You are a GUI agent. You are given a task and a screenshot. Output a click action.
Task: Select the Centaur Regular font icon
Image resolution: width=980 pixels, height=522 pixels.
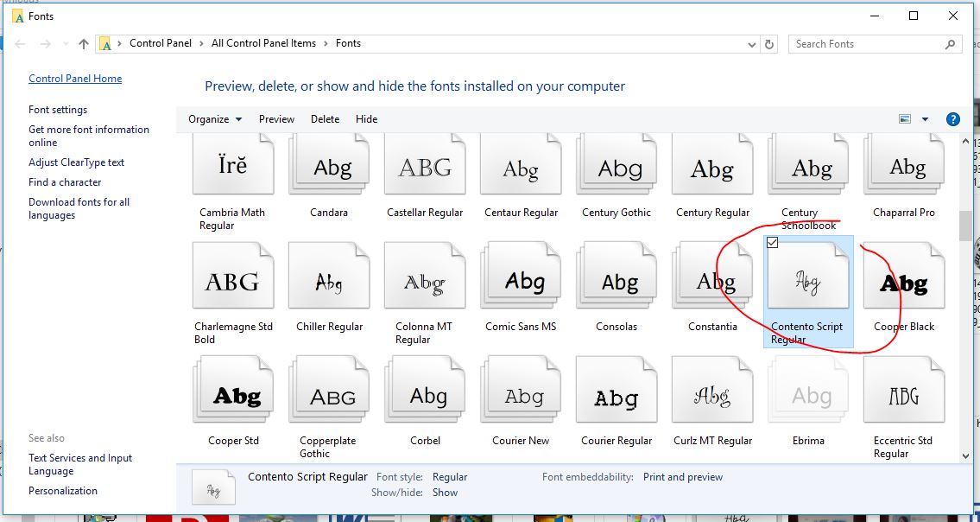[521, 164]
